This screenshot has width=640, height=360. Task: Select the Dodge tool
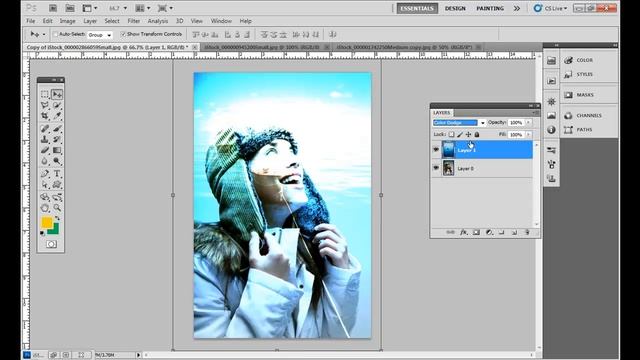(x=57, y=161)
